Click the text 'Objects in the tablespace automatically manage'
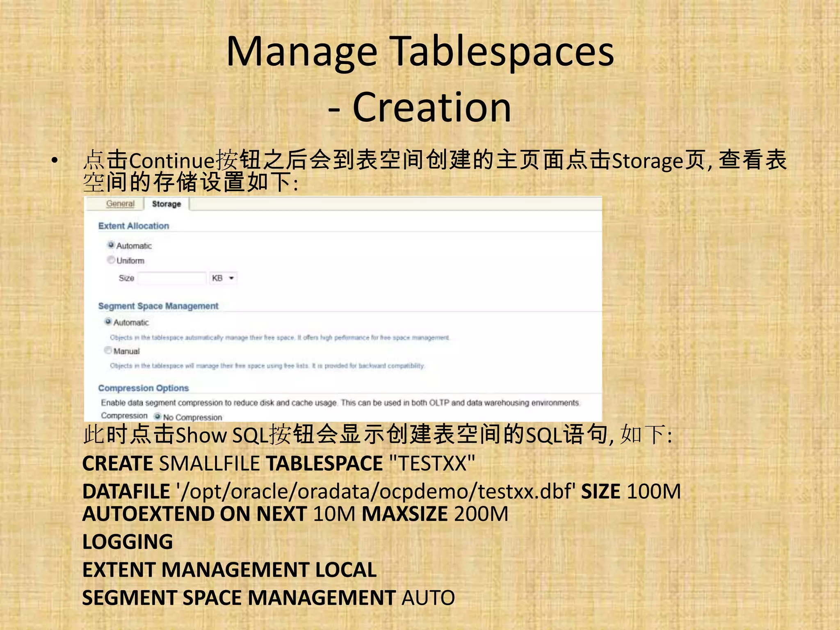The image size is (840, 630). pos(280,338)
